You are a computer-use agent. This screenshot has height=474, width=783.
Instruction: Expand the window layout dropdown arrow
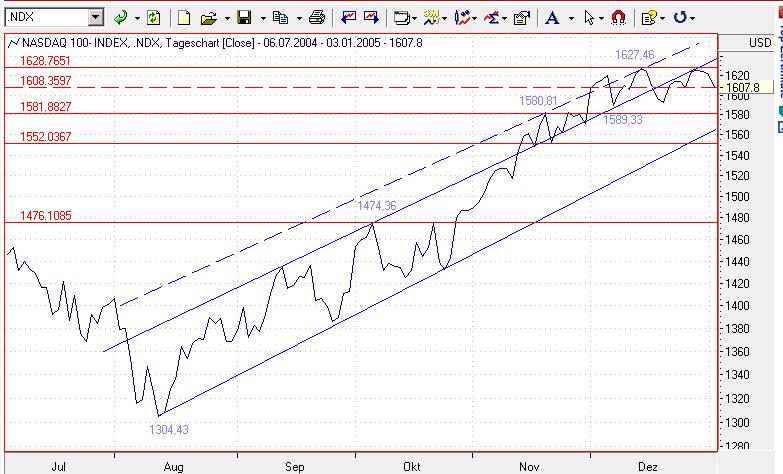click(x=414, y=19)
